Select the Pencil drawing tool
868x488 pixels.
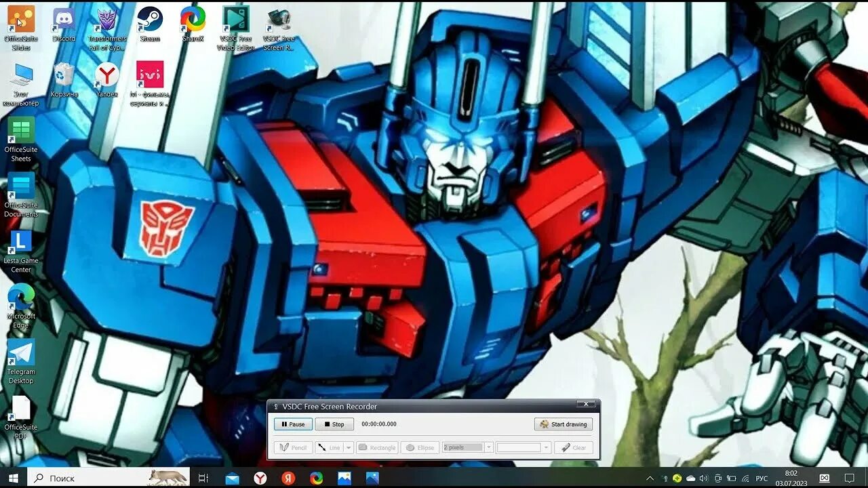[294, 447]
